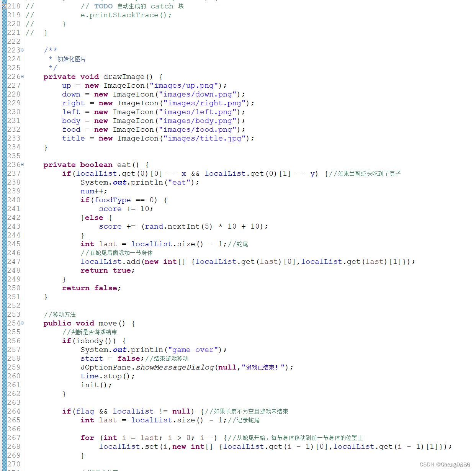The image size is (476, 471).
Task: Click the rand.nextInt(5) call
Action: pyautogui.click(x=178, y=226)
